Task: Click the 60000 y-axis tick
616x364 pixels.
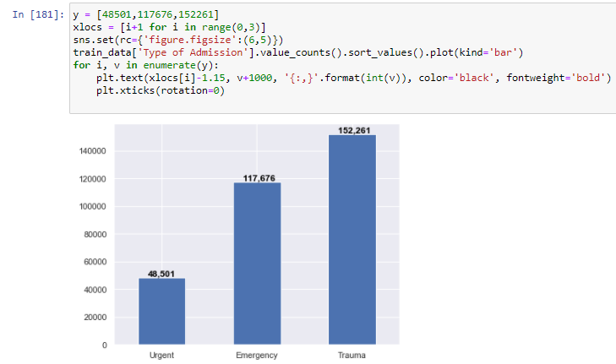Action: 95,262
